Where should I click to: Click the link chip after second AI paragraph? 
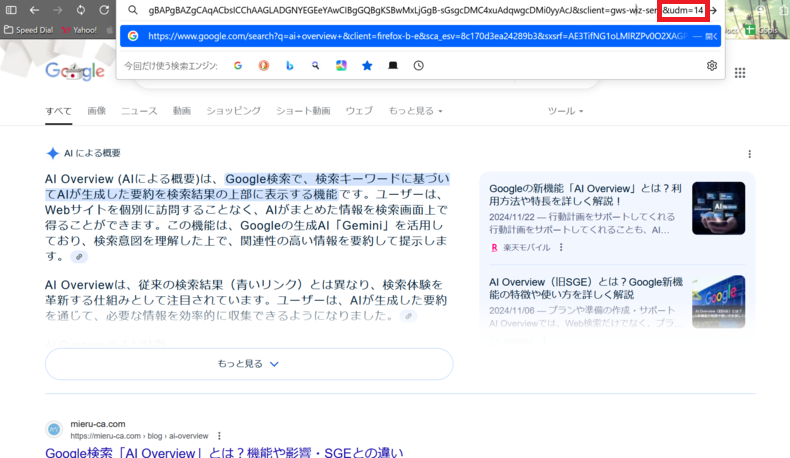(x=409, y=316)
